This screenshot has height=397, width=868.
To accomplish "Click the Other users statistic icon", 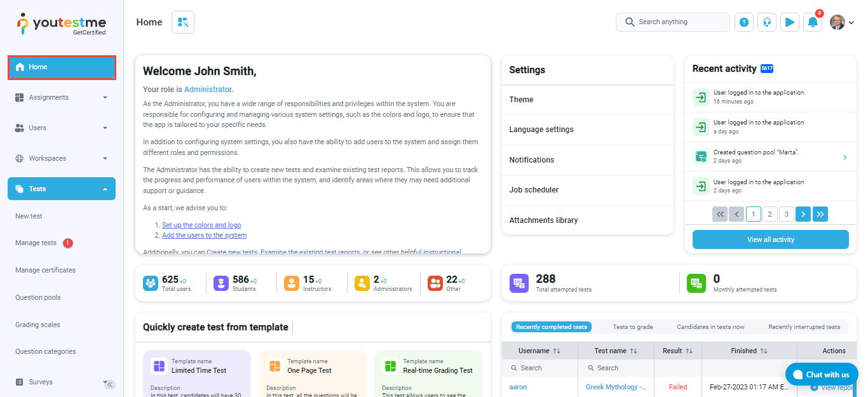I will tap(435, 283).
